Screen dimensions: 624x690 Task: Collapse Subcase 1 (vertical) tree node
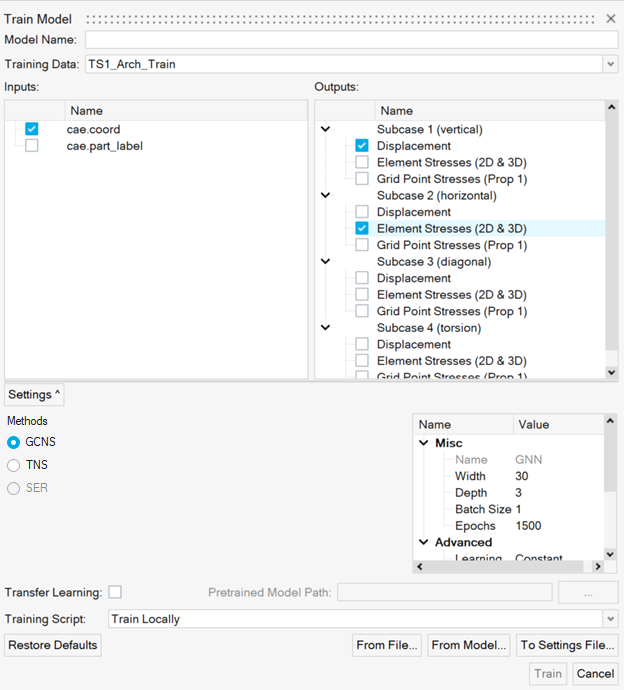pos(325,129)
